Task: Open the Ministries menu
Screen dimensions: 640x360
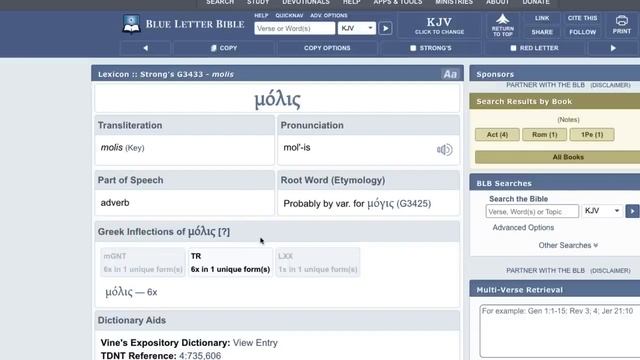Action: click(x=454, y=2)
